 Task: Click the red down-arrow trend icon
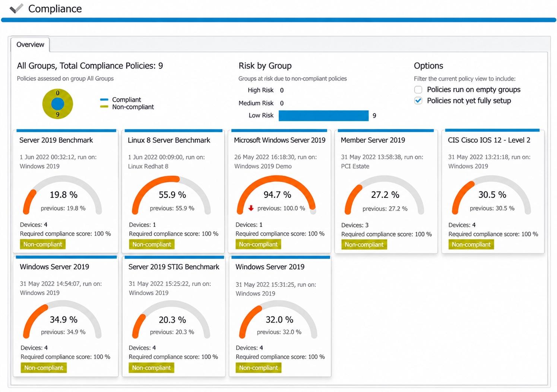251,208
